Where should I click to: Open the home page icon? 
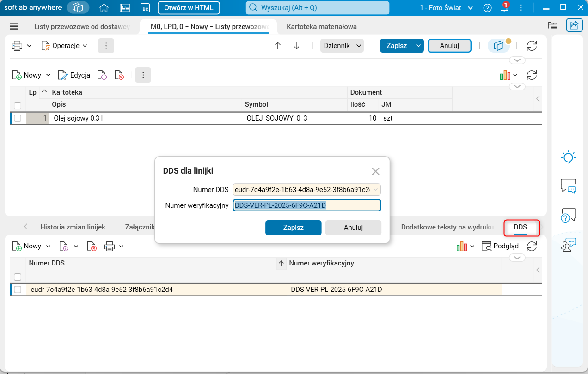click(x=104, y=8)
